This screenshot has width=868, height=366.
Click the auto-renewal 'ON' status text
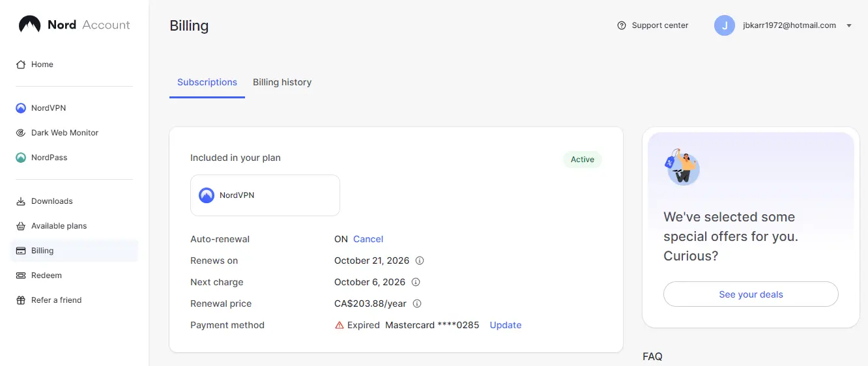(341, 239)
